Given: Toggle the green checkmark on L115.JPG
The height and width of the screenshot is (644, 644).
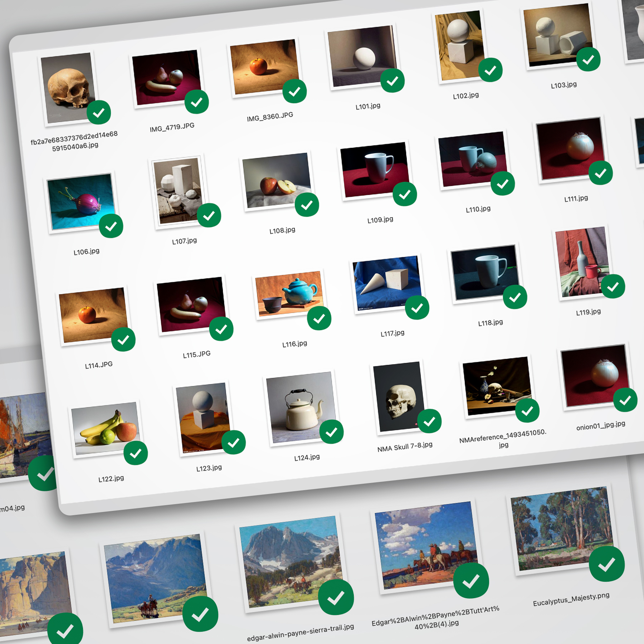Looking at the screenshot, I should pyautogui.click(x=221, y=329).
